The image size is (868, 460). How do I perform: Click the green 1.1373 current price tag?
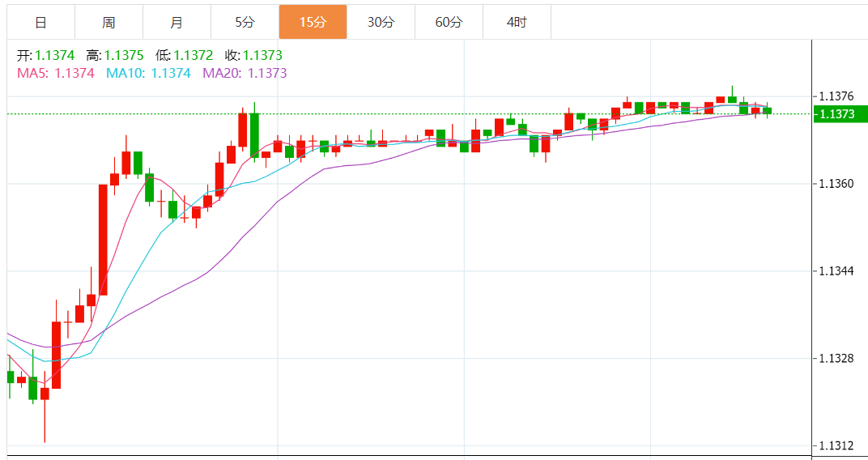[x=838, y=114]
